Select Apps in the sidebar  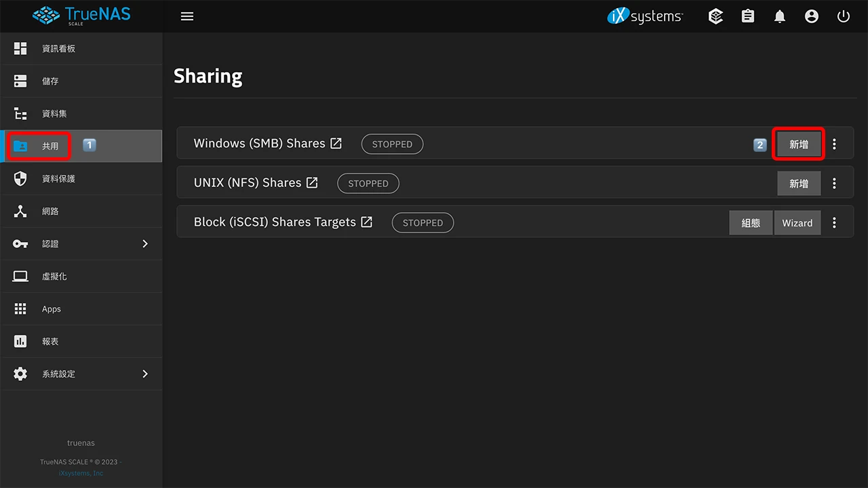(52, 309)
